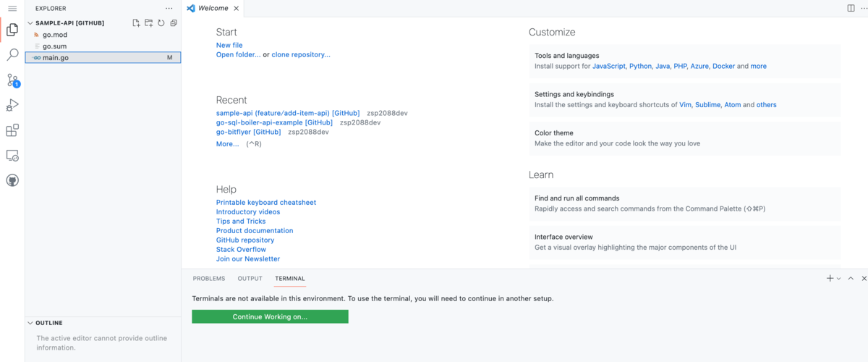Select main.go file in Explorer
Viewport: 868px width, 362px height.
[x=103, y=57]
